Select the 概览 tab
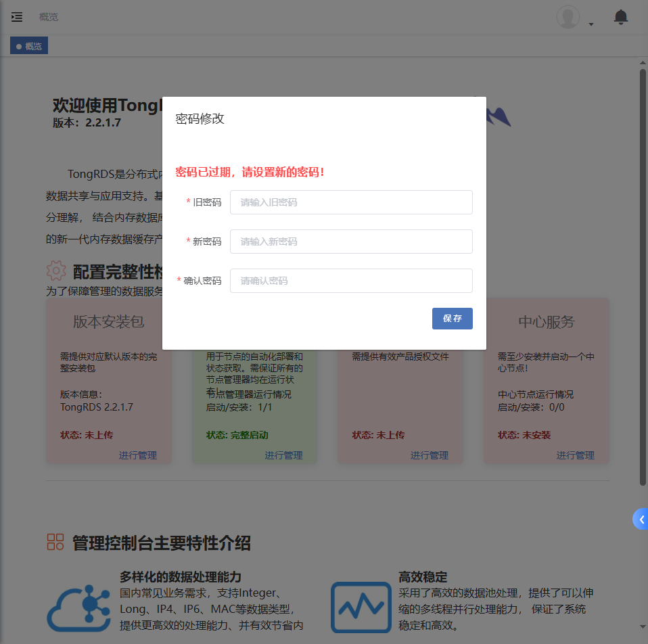 pos(29,46)
